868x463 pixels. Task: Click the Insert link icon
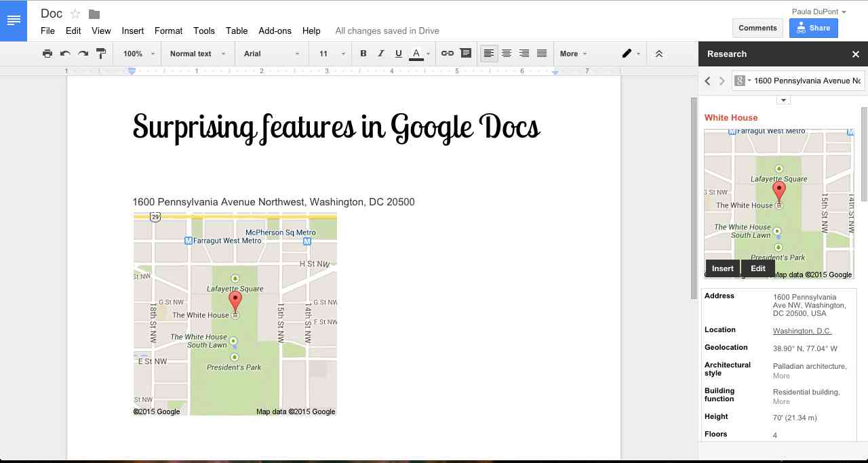pos(446,54)
